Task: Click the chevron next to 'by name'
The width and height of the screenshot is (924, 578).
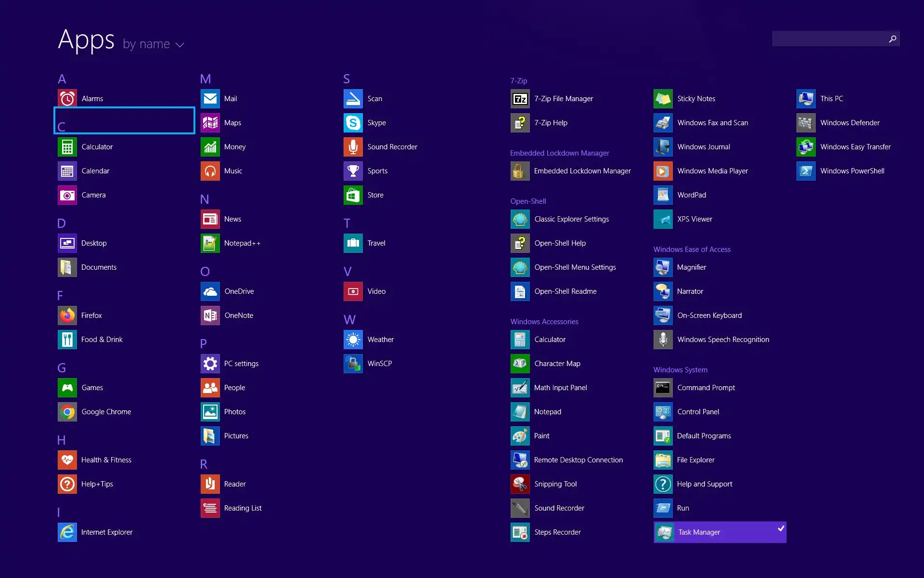Action: [x=180, y=45]
